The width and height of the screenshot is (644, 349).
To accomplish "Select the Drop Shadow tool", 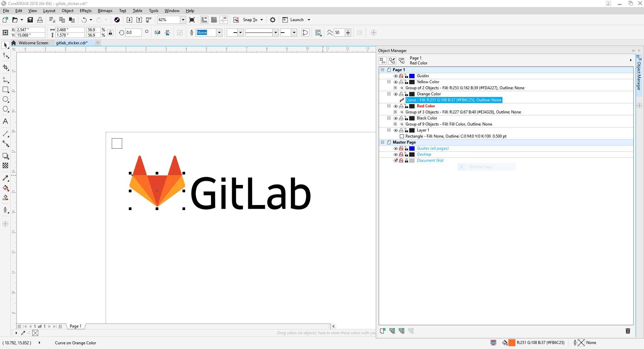I will coord(5,156).
